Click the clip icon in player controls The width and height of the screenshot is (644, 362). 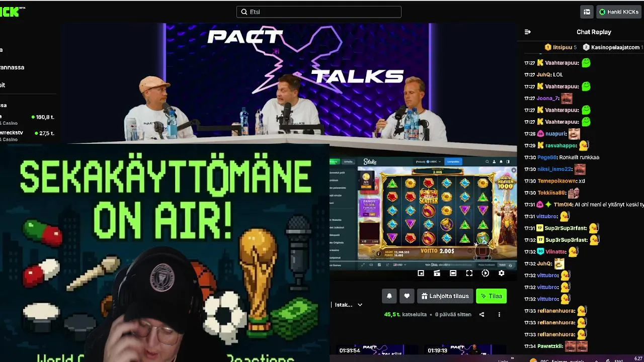tap(437, 273)
